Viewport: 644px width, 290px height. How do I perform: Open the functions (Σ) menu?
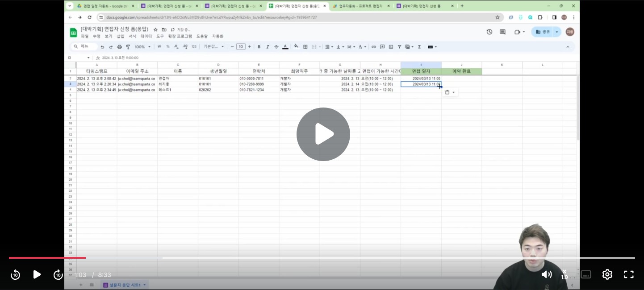coord(419,47)
